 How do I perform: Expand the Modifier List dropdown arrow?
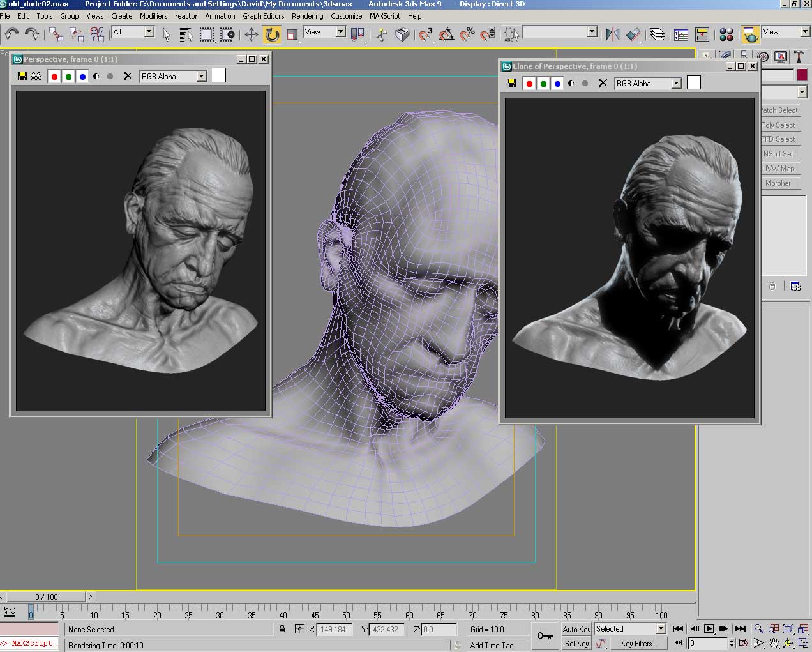click(802, 92)
